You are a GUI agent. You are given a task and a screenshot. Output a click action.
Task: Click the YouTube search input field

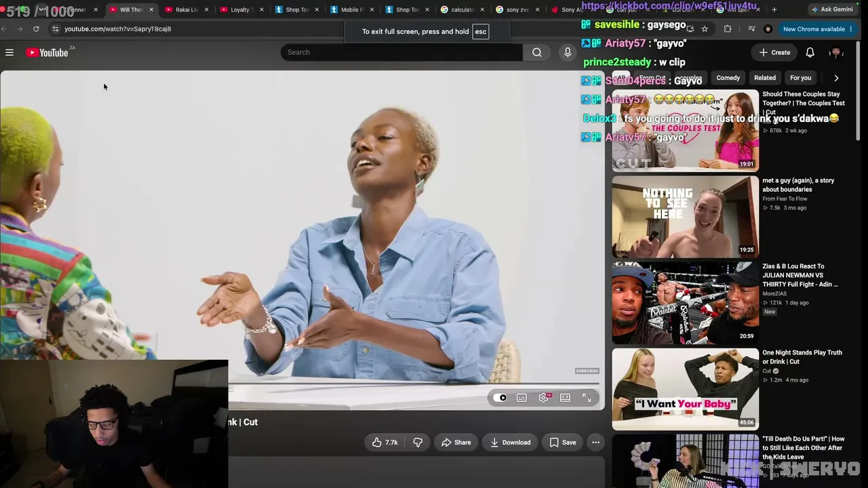pos(401,52)
